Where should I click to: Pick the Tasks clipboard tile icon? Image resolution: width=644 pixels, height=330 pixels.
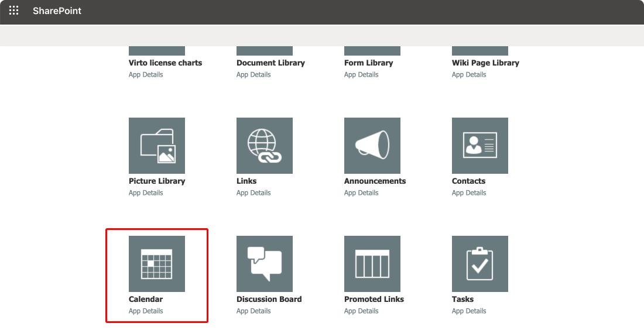coord(479,264)
